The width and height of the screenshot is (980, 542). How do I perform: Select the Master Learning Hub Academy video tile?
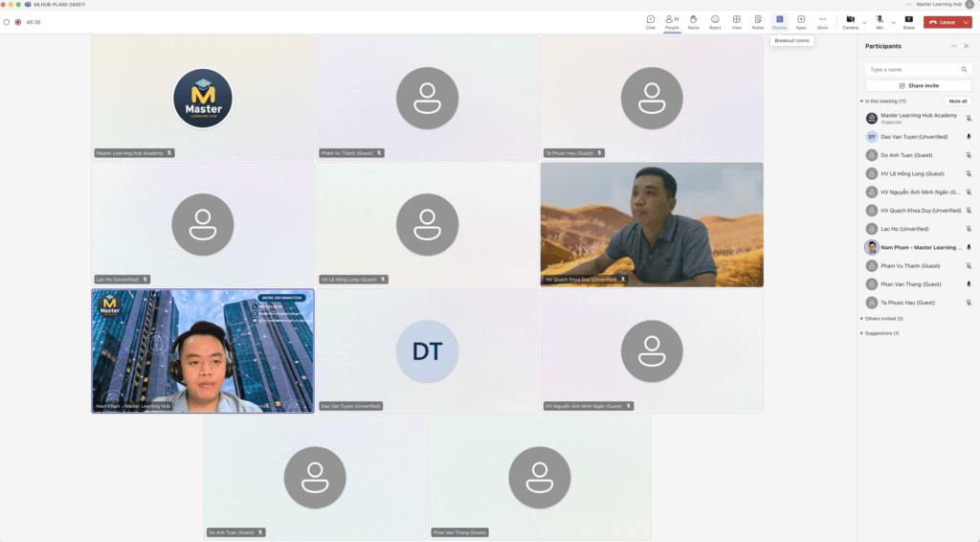[203, 98]
